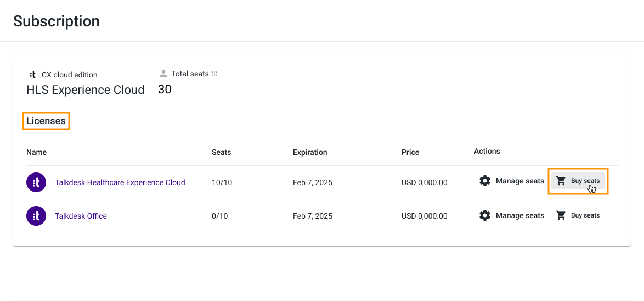Click the person icon beside Total seats
Viewport: 644px width, 301px height.
[x=163, y=74]
